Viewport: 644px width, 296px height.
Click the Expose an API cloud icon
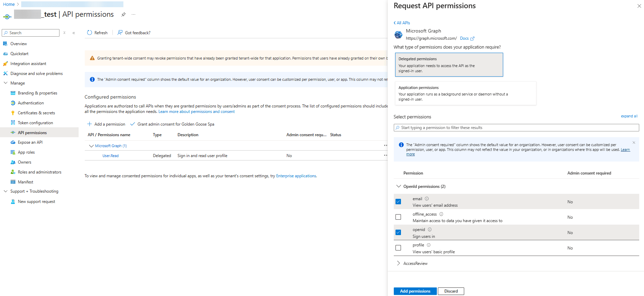pyautogui.click(x=13, y=142)
